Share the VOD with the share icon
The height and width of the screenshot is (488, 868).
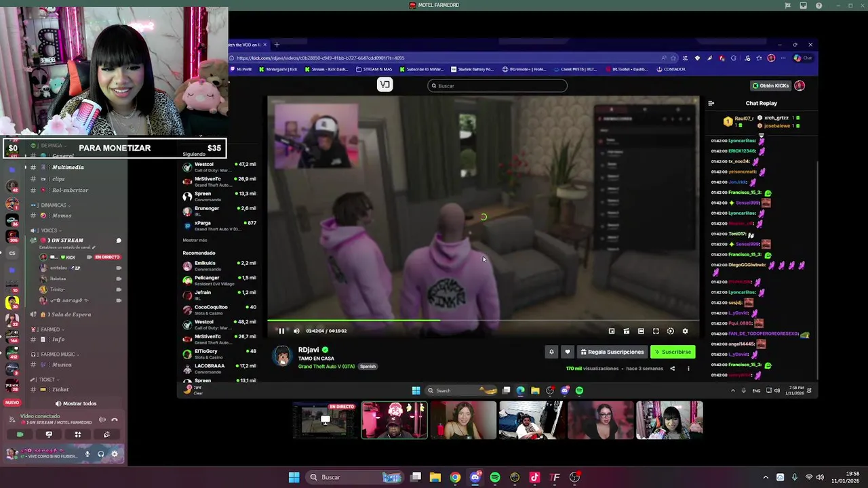click(x=672, y=369)
